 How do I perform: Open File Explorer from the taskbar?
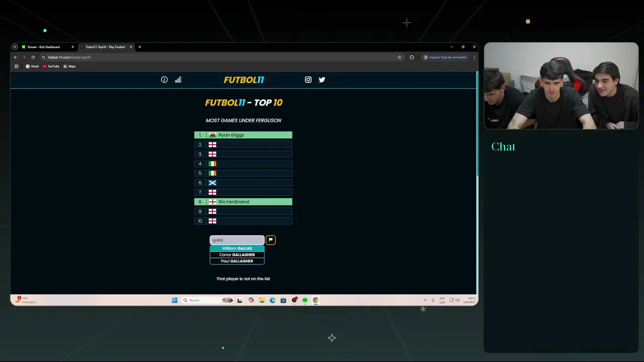[x=262, y=300]
